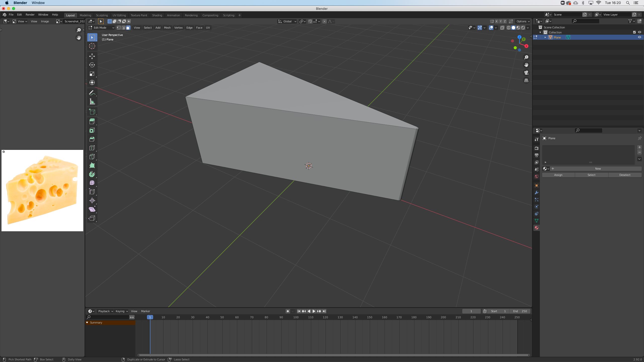Open the Modeling workspace tab
The width and height of the screenshot is (644, 362).
pos(85,15)
